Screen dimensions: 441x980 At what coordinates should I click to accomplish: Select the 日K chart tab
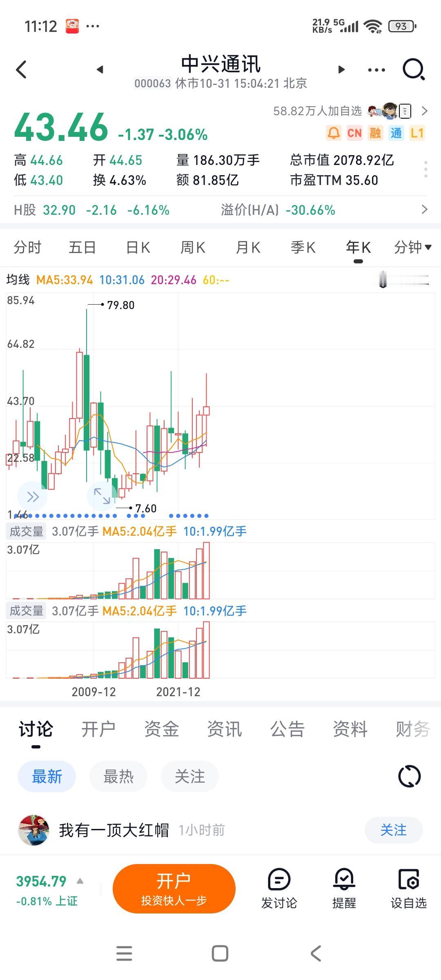pos(138,247)
